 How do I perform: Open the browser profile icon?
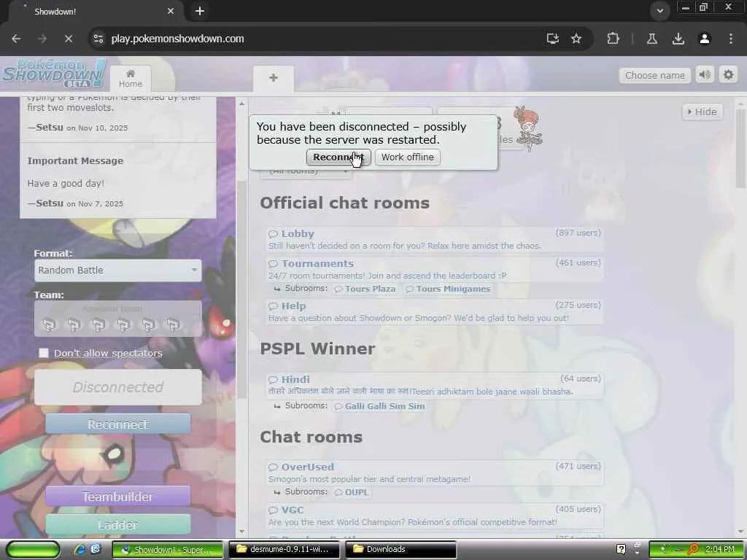(x=705, y=39)
